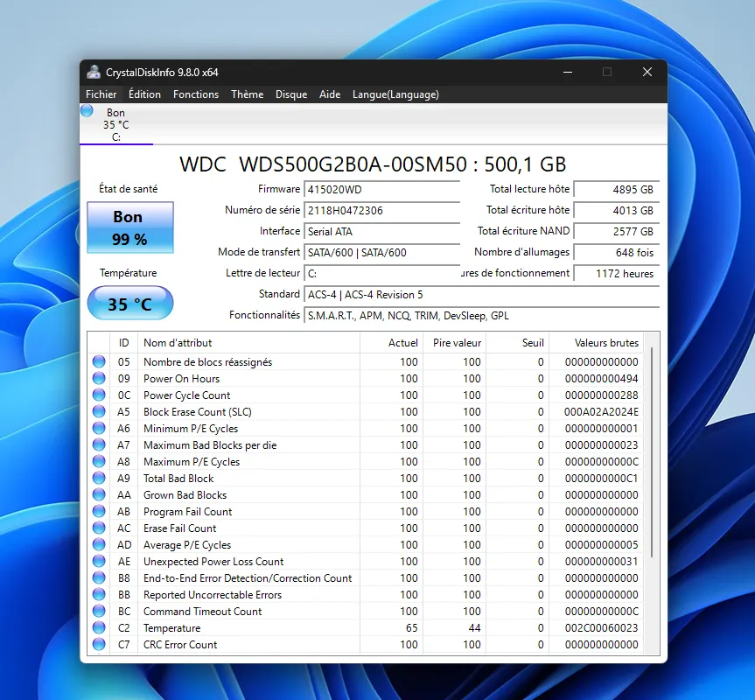Open the Langue(Language) menu

pyautogui.click(x=395, y=94)
